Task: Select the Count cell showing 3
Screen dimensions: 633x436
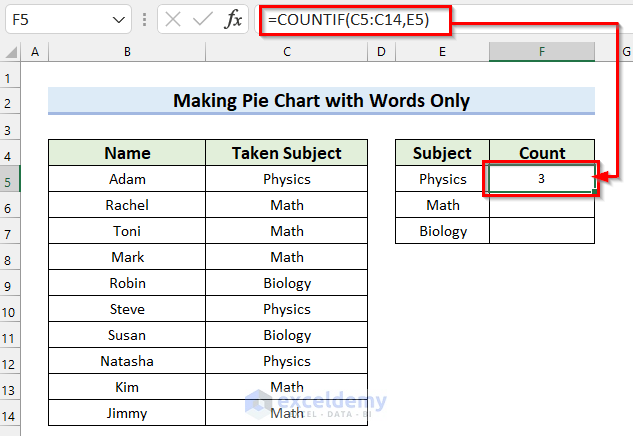Action: 542,179
